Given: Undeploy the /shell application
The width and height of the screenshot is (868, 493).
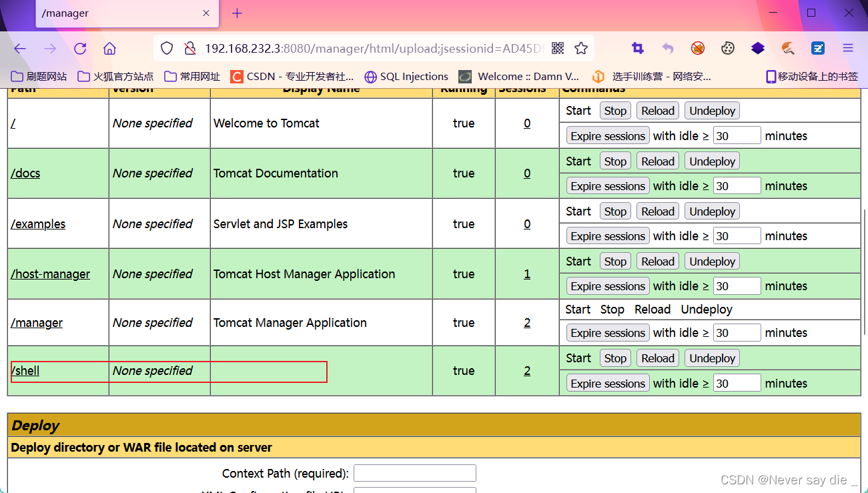Looking at the screenshot, I should pyautogui.click(x=713, y=358).
